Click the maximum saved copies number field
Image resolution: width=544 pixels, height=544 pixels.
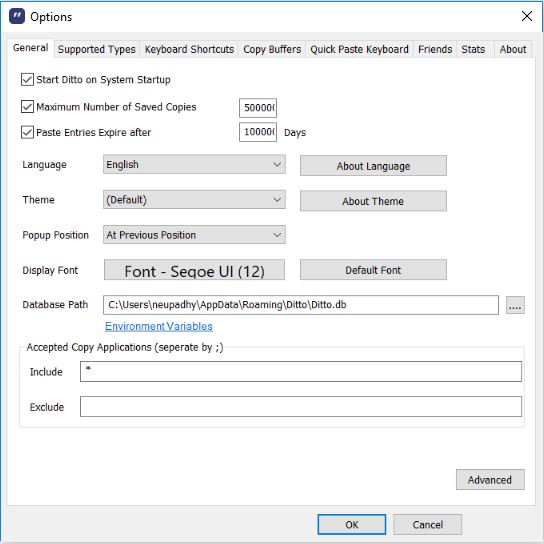(258, 108)
